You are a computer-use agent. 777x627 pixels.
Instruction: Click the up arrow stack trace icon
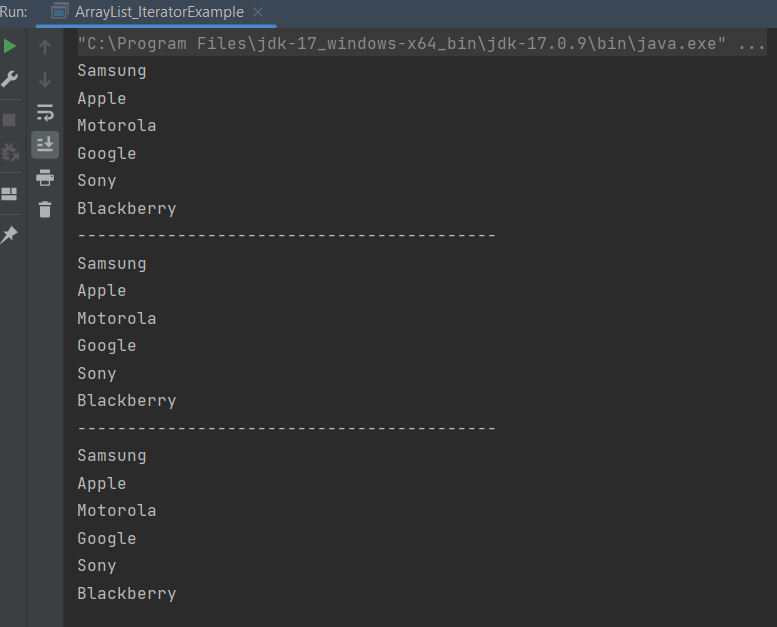tap(45, 47)
